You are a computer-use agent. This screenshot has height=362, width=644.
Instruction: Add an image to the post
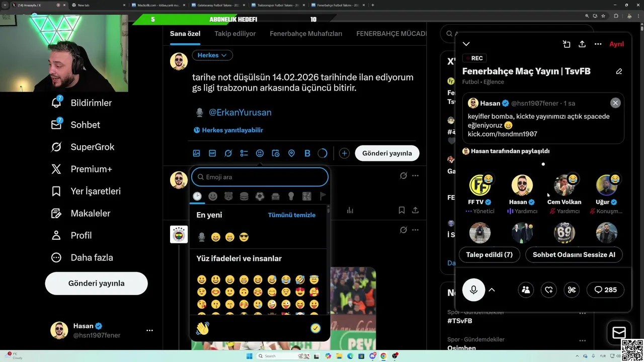(x=197, y=153)
